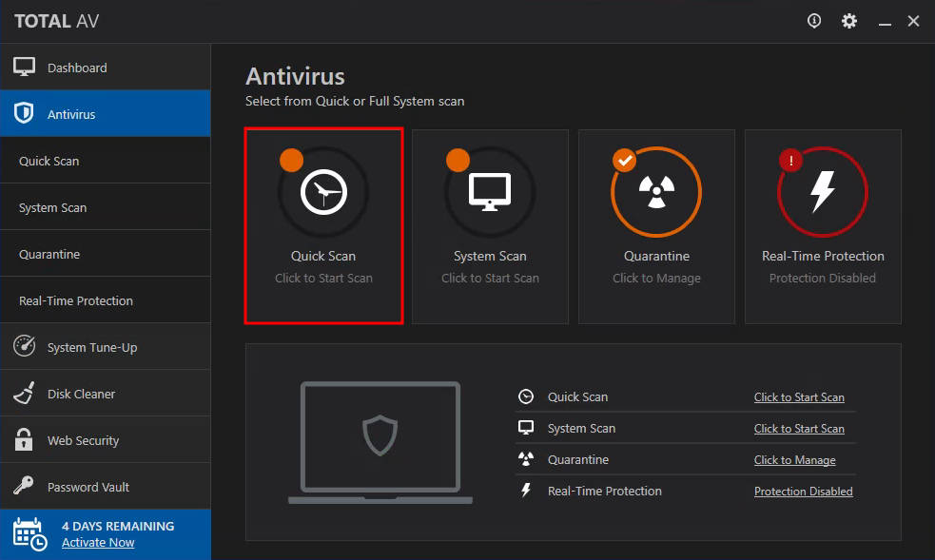Click the small monitor icon in System Scan row

coord(526,428)
